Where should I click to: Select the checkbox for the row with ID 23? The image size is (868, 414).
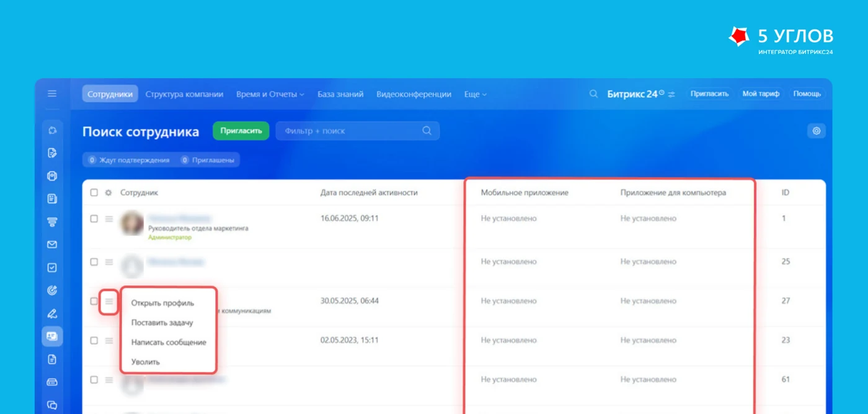click(x=94, y=340)
